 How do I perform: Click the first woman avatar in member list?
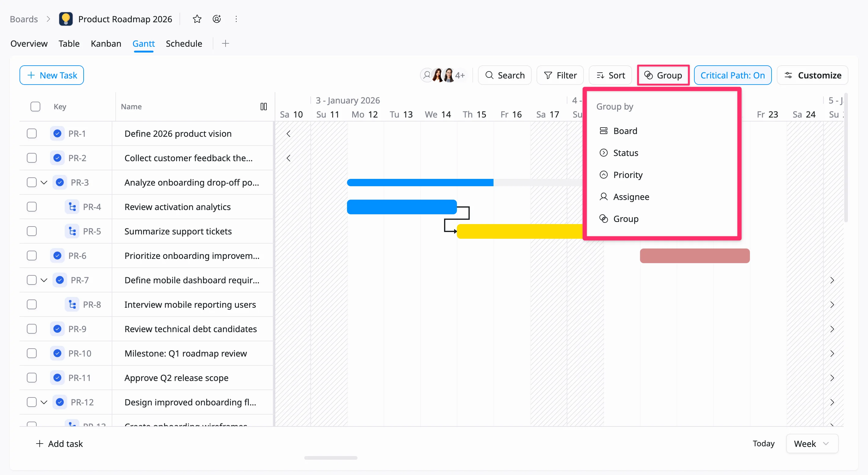tap(438, 75)
